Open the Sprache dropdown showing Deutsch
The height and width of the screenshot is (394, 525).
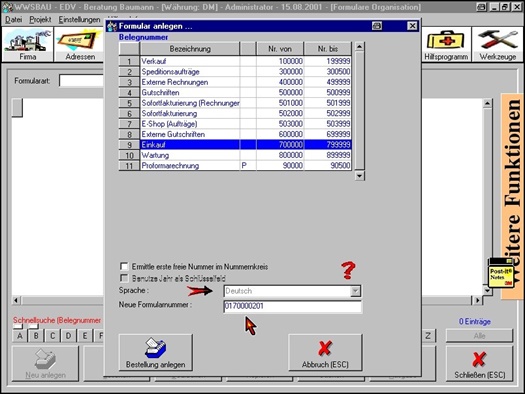pyautogui.click(x=356, y=291)
